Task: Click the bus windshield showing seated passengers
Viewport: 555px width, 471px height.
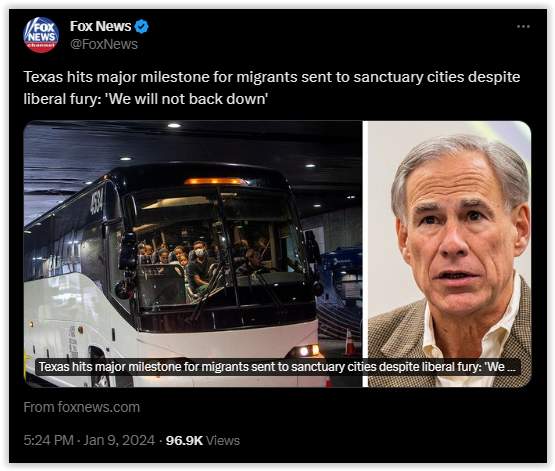Action: 219,248
